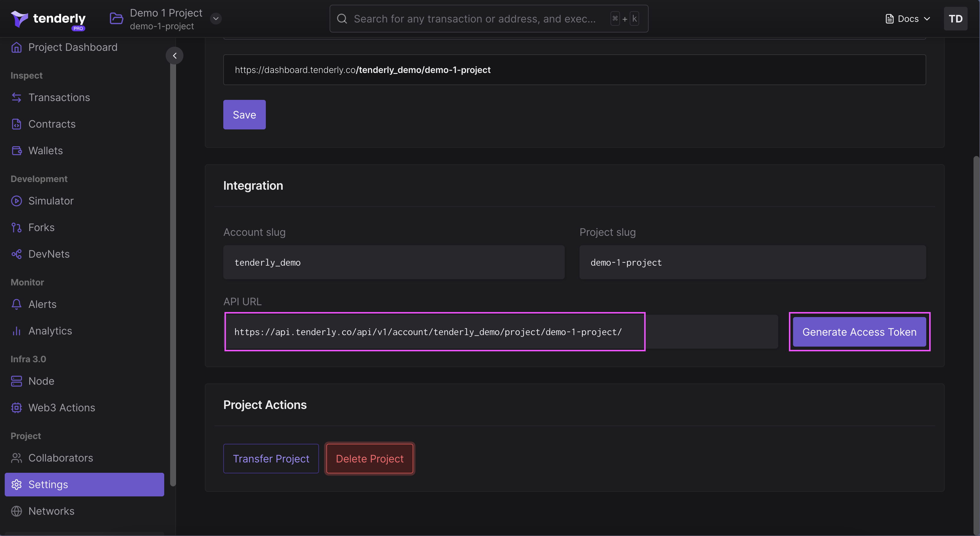Viewport: 980px width, 536px height.
Task: Click the search magnifier icon
Action: [x=342, y=19]
